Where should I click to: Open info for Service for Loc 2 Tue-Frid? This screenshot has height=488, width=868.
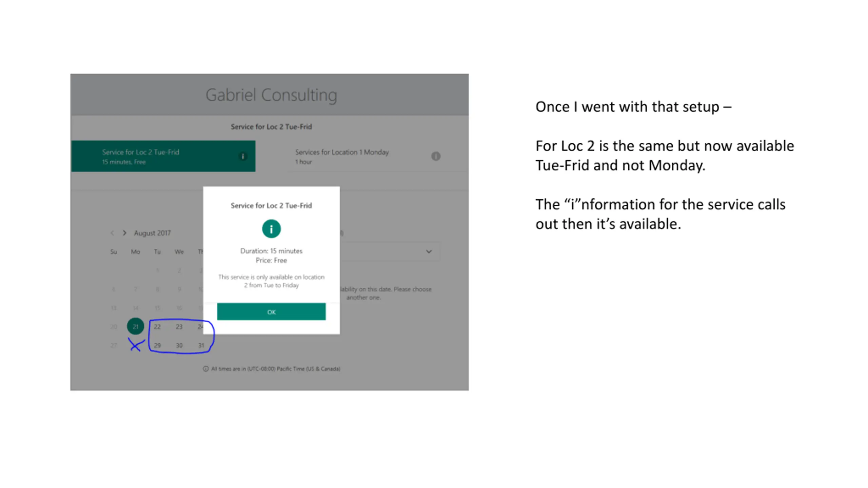(x=243, y=156)
